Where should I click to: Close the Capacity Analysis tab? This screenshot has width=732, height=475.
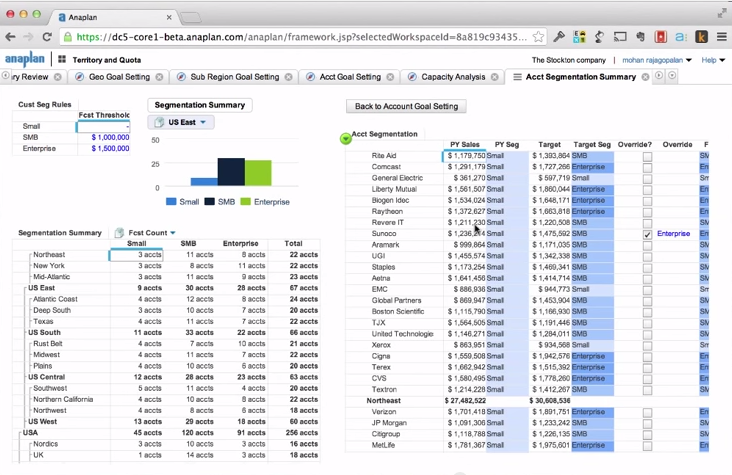pyautogui.click(x=494, y=77)
